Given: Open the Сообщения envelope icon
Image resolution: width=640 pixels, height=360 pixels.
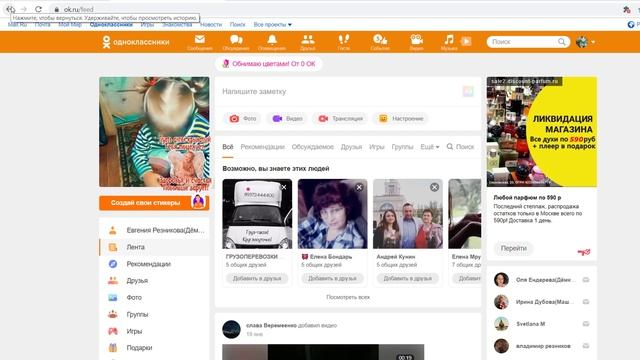Looking at the screenshot, I should pyautogui.click(x=200, y=40).
